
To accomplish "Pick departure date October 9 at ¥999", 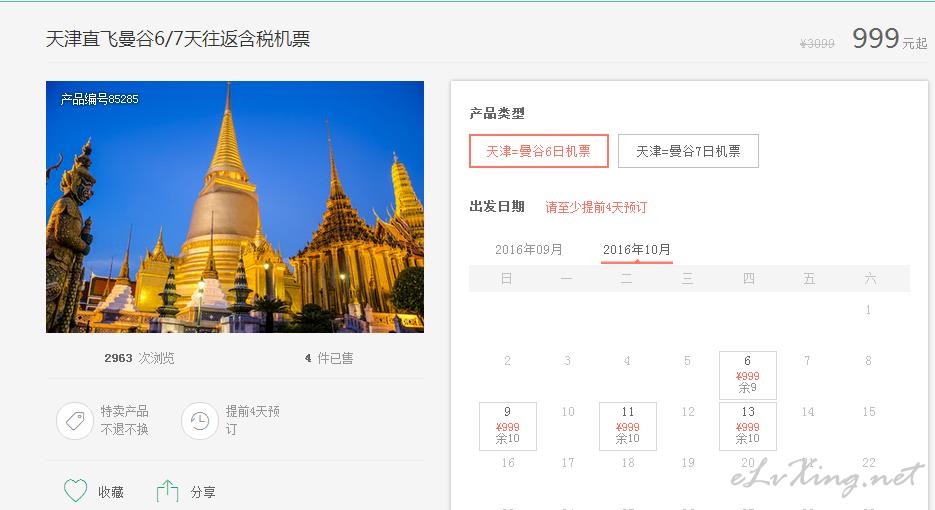I will click(x=507, y=426).
